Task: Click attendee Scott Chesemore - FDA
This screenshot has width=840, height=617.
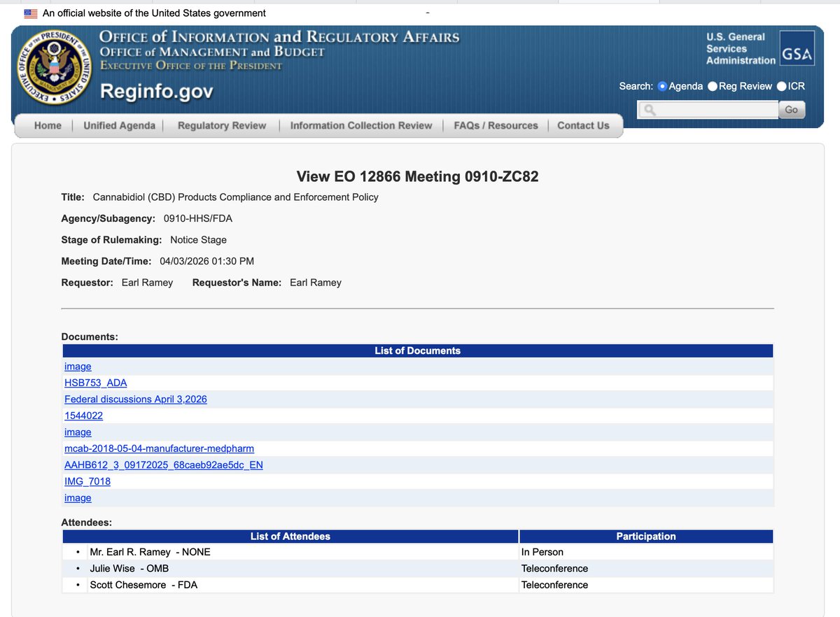Action: coord(143,585)
